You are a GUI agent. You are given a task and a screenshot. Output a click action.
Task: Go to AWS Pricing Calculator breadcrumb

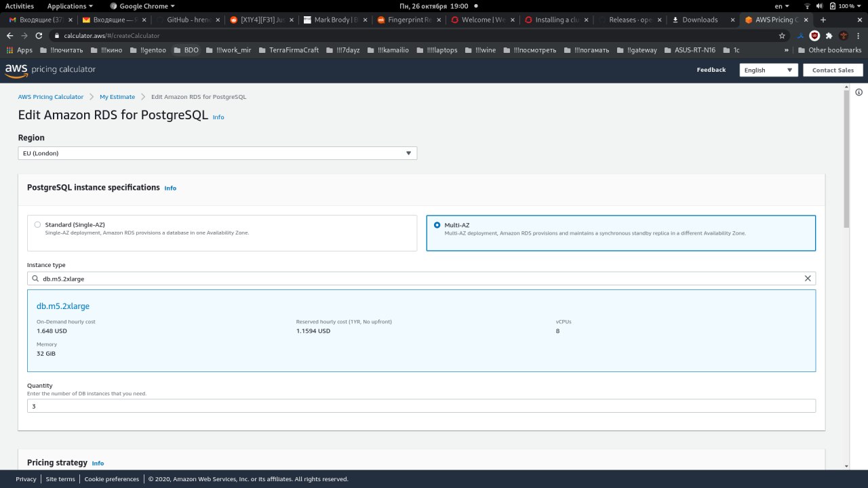[51, 97]
